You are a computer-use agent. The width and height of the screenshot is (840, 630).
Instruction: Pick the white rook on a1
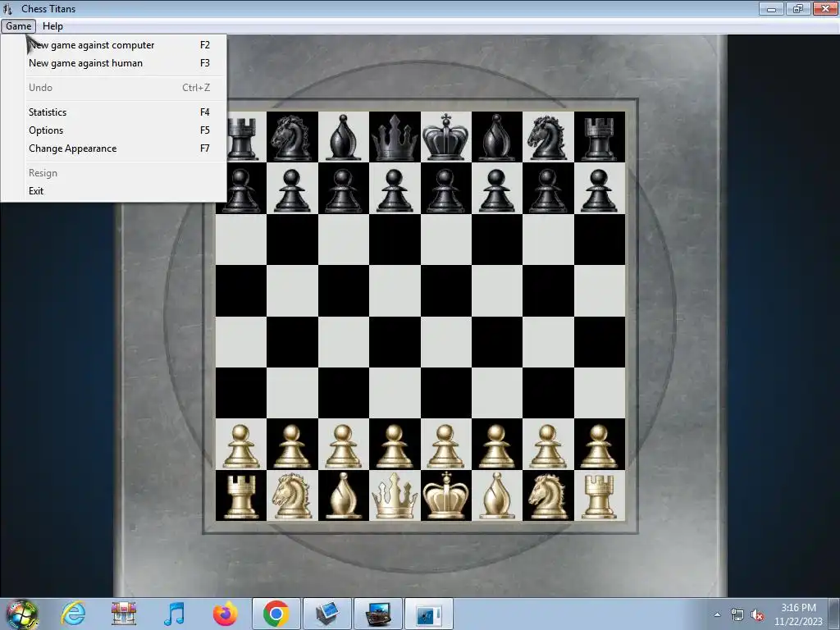coord(241,496)
